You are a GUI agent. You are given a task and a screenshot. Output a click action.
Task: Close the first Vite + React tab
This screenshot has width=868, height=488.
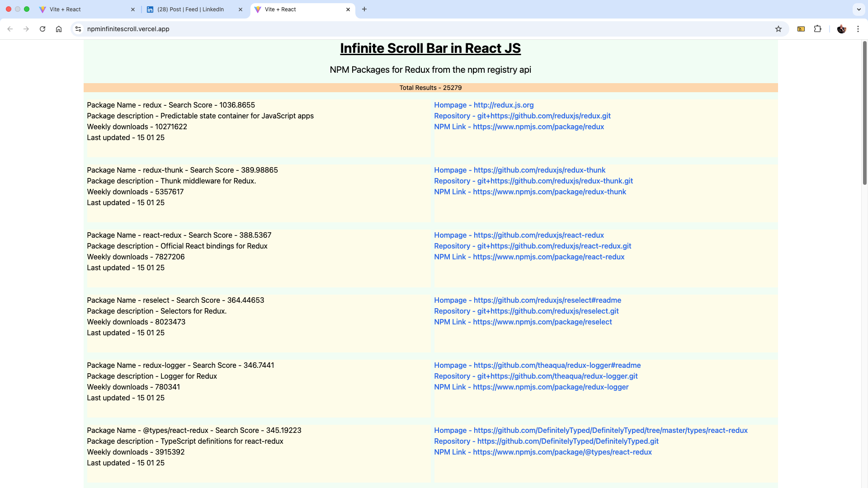[133, 9]
